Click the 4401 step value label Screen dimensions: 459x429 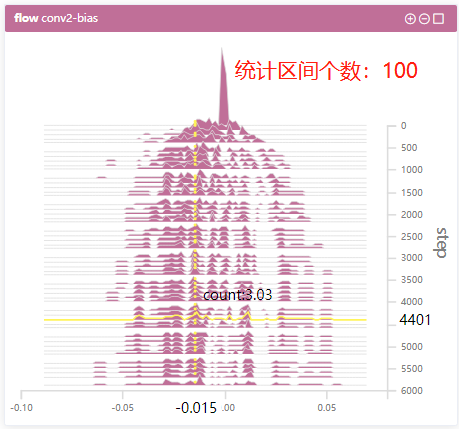[x=415, y=320]
